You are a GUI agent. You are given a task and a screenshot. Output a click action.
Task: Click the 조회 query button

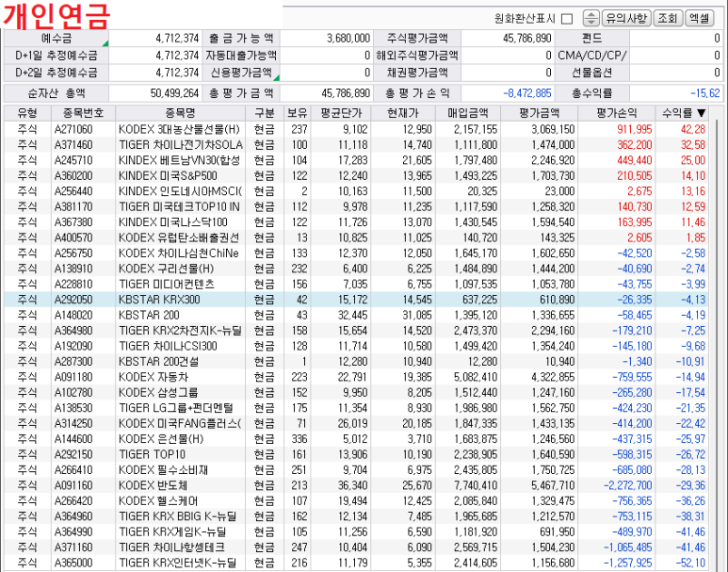point(668,19)
